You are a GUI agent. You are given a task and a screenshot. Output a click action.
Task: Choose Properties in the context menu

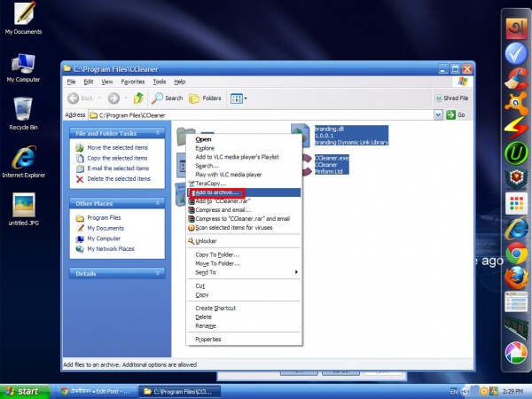(x=244, y=340)
